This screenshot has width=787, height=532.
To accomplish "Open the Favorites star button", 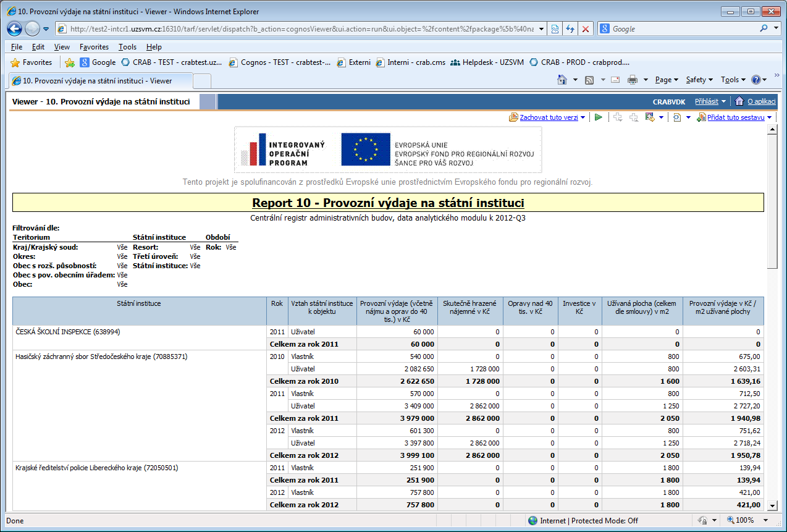I will pos(32,62).
